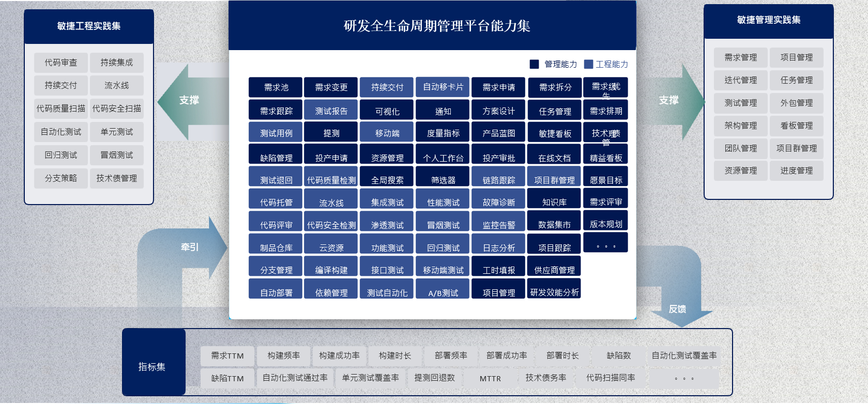868x404 pixels.
Task: Click the 敏捷管理实践集 header
Action: point(769,21)
